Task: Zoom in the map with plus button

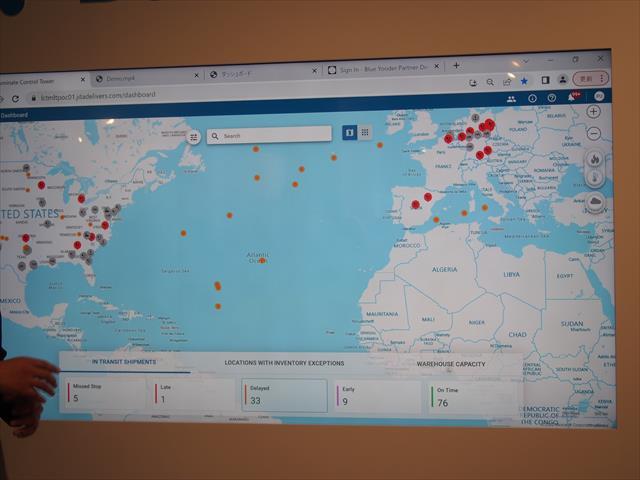Action: pyautogui.click(x=593, y=112)
